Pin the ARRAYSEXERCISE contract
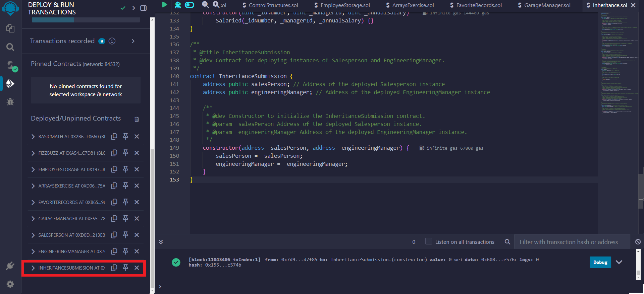This screenshot has height=294, width=644. [125, 186]
